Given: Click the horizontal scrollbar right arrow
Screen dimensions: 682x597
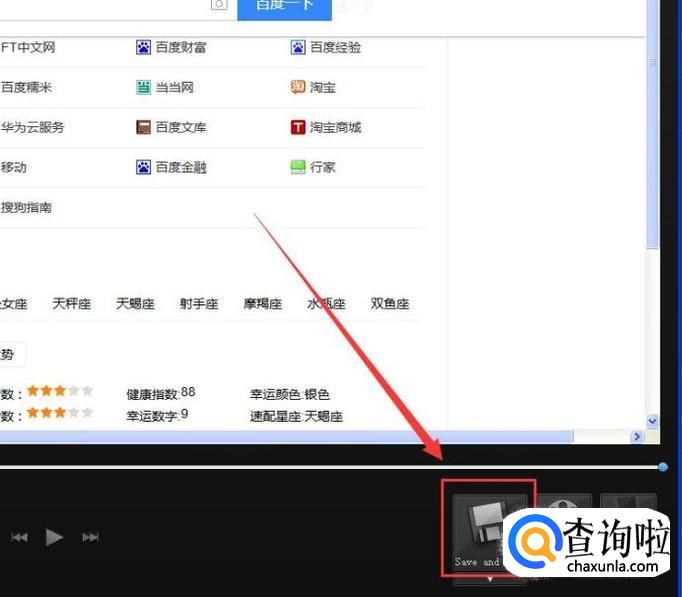Looking at the screenshot, I should pyautogui.click(x=637, y=436).
